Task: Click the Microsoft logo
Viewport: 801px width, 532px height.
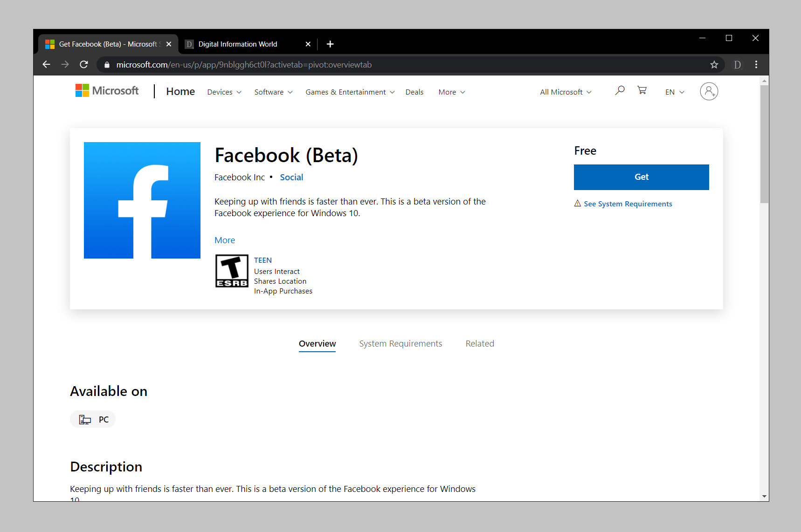Action: 106,90
